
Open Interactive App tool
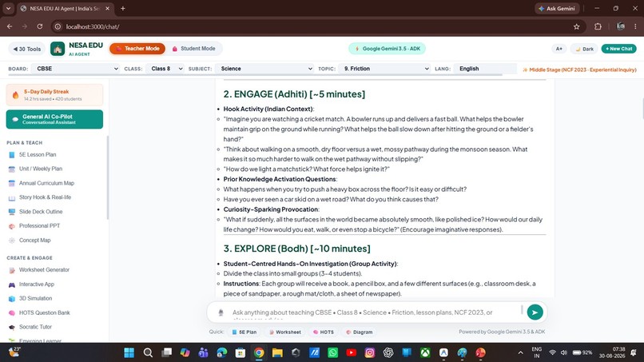[x=36, y=284]
